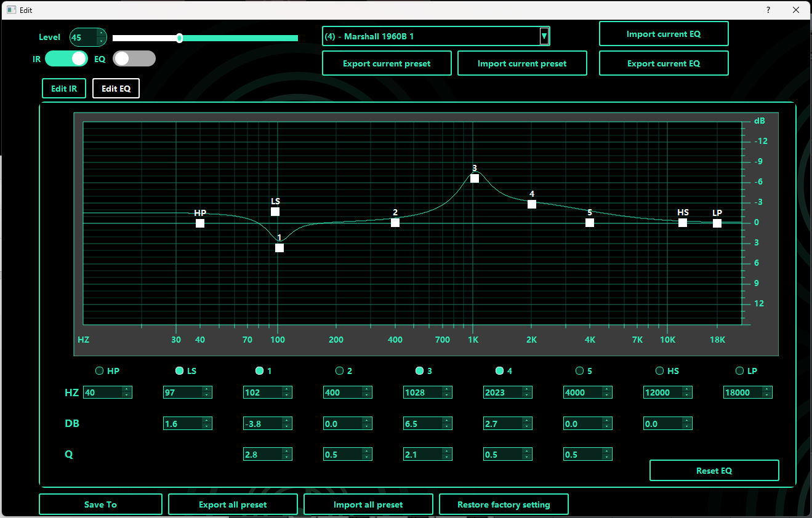Click the LS frequency 97 stepper arrows
812x518 pixels.
[206, 392]
